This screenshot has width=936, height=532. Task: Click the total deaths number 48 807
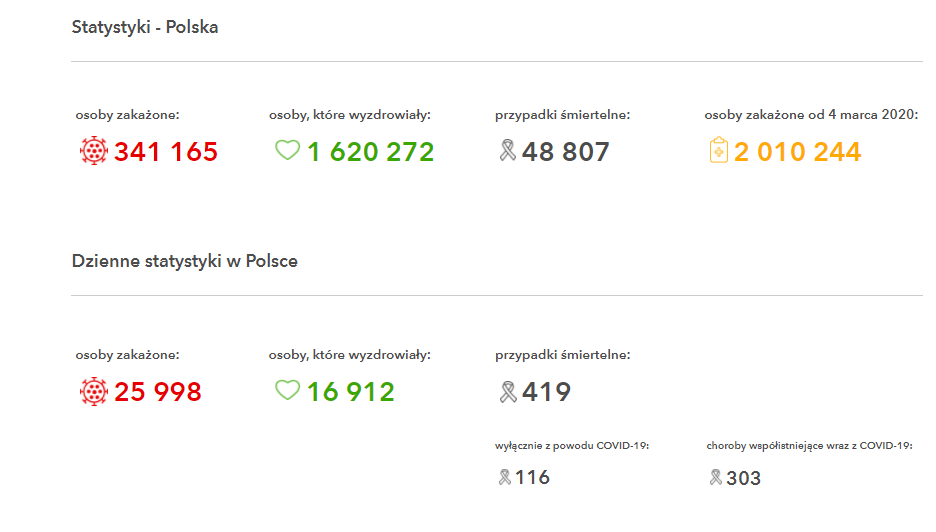tap(565, 152)
